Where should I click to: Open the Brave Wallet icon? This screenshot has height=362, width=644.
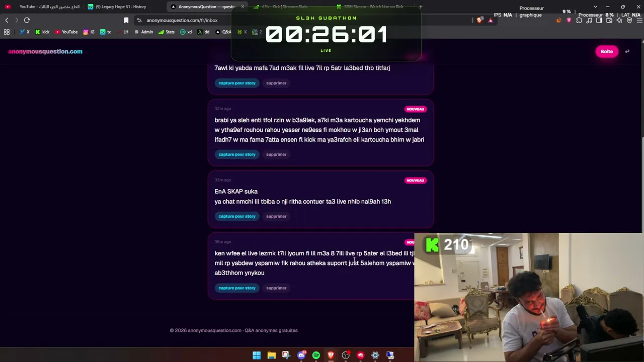click(x=609, y=20)
